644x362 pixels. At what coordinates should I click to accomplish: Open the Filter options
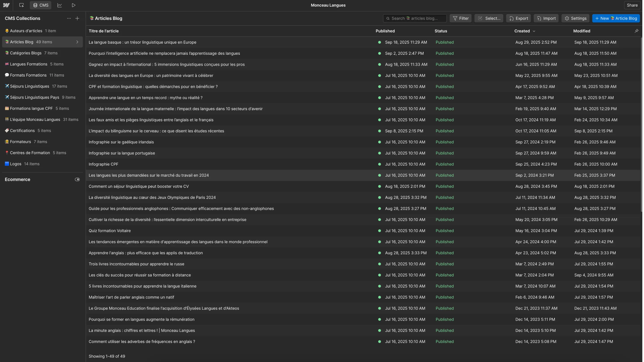(x=460, y=19)
